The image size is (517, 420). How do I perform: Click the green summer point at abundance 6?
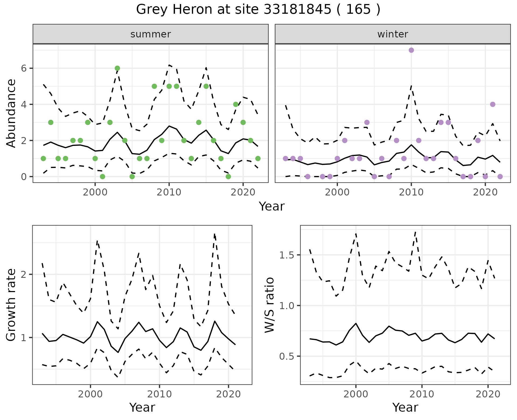(x=117, y=68)
